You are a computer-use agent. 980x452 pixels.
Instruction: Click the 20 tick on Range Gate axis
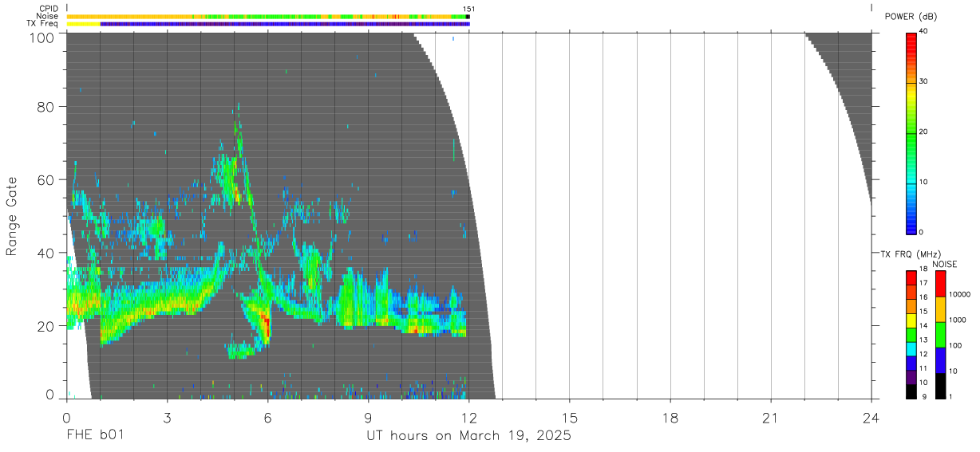[47, 326]
